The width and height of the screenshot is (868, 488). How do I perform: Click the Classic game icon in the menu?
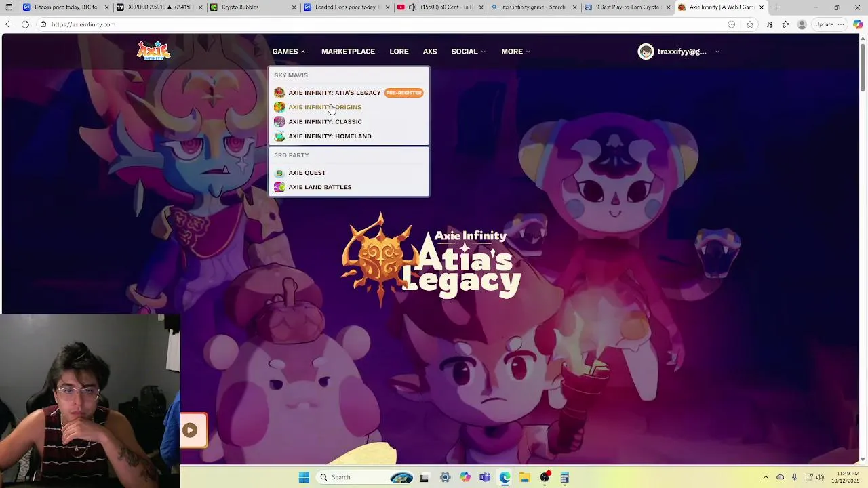coord(279,122)
